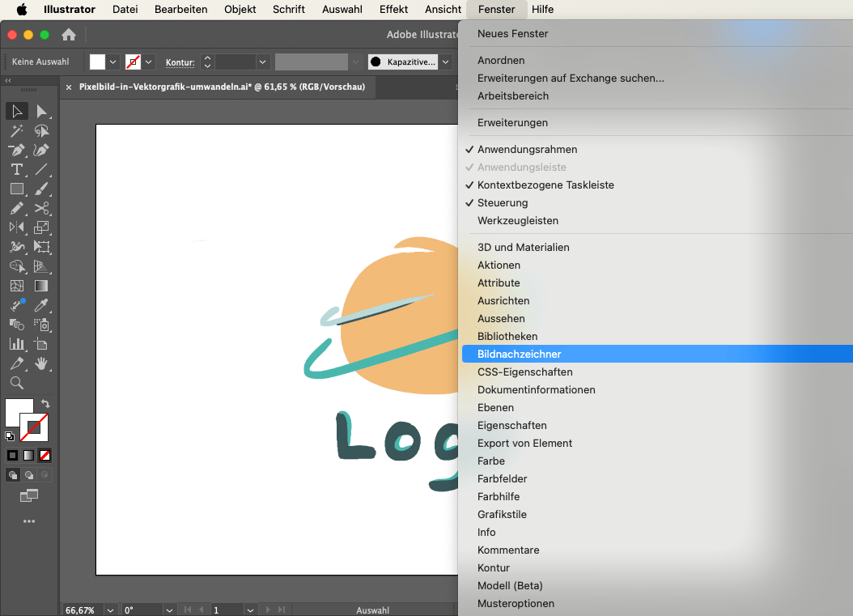Viewport: 853px width, 616px height.
Task: Open the Kapazitive brush definition dropdown
Action: tap(444, 62)
